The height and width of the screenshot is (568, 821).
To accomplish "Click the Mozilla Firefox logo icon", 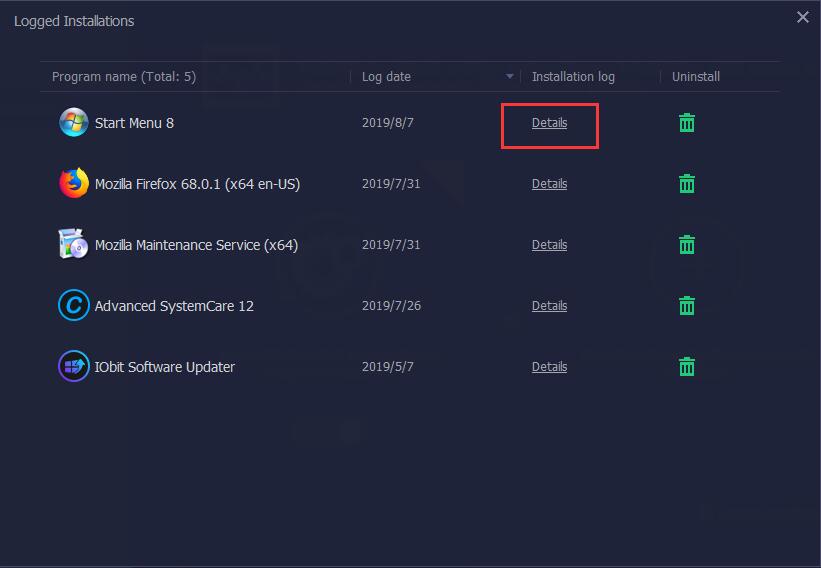I will [x=74, y=184].
